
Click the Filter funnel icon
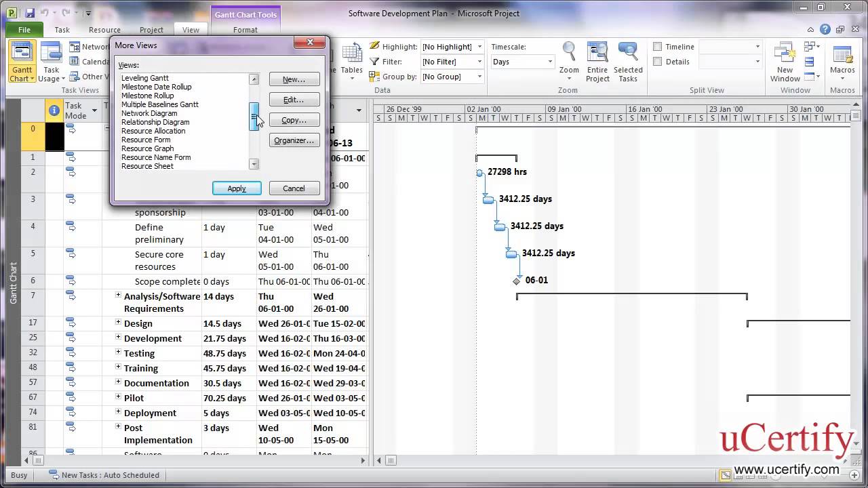(374, 61)
